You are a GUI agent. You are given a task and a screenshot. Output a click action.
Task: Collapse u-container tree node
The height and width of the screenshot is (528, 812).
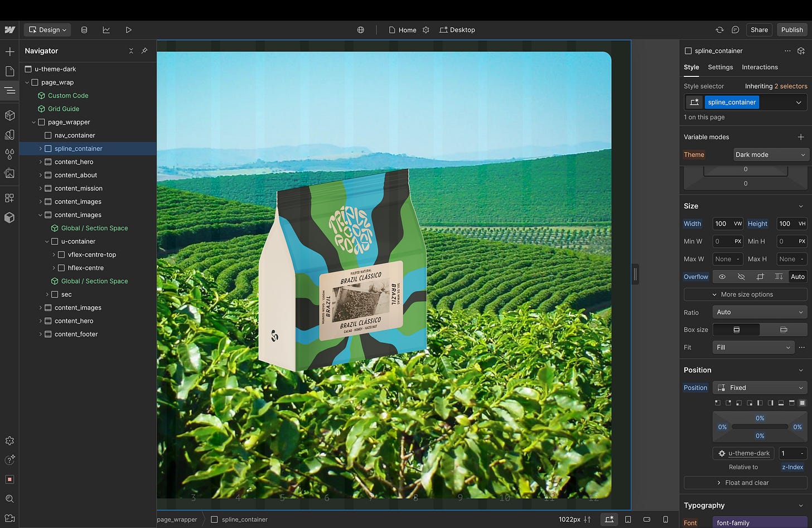(x=47, y=241)
